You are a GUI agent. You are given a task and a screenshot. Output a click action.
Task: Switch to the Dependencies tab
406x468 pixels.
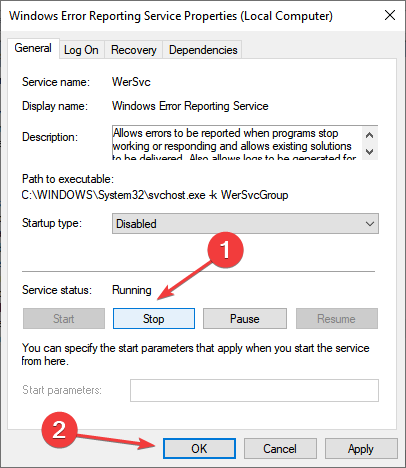coord(203,50)
